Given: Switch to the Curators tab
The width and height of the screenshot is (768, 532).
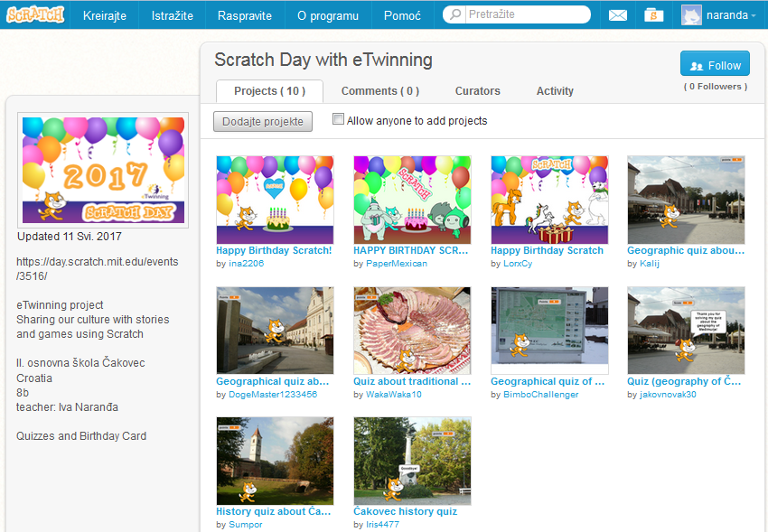Looking at the screenshot, I should [x=478, y=91].
